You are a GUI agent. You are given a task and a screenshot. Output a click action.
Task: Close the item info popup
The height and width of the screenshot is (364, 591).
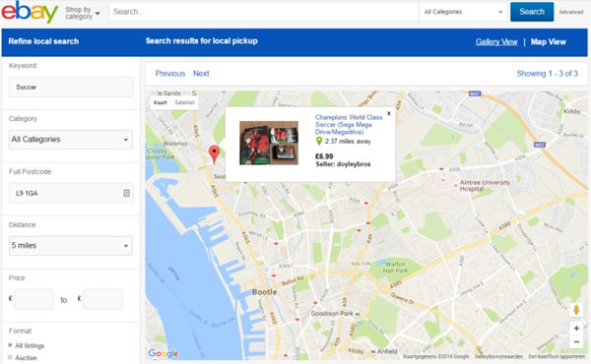(389, 113)
